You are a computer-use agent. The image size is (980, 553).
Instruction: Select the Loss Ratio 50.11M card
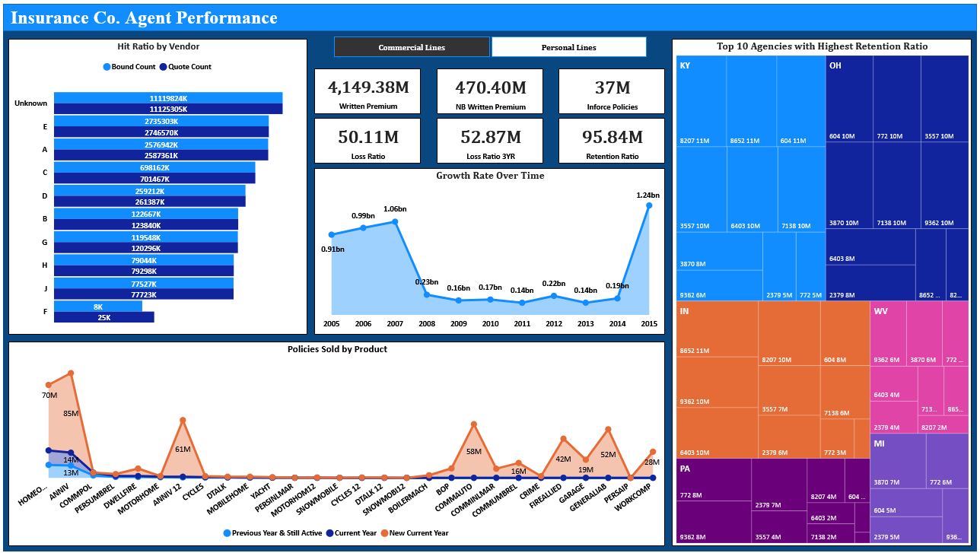[367, 141]
